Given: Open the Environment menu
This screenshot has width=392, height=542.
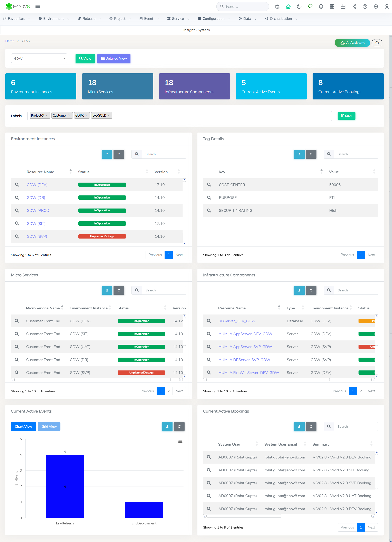Looking at the screenshot, I should 54,19.
